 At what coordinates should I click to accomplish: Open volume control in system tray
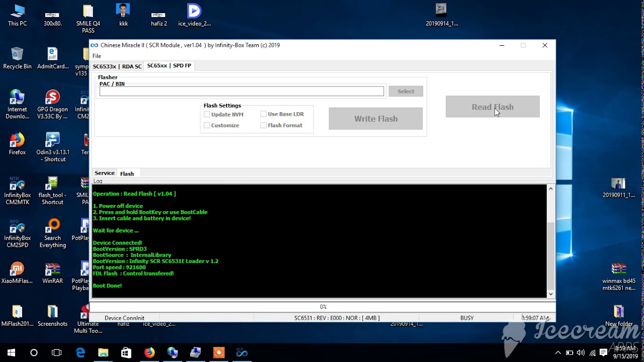pos(581,352)
